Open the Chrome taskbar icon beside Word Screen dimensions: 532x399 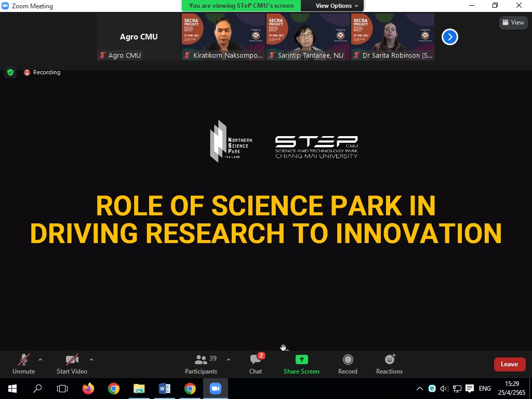pos(190,389)
